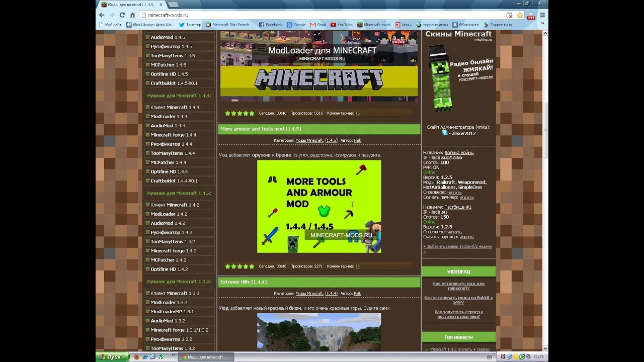This screenshot has width=644, height=362.
Task: Open the ВКонтакте bookmark
Action: [465, 25]
